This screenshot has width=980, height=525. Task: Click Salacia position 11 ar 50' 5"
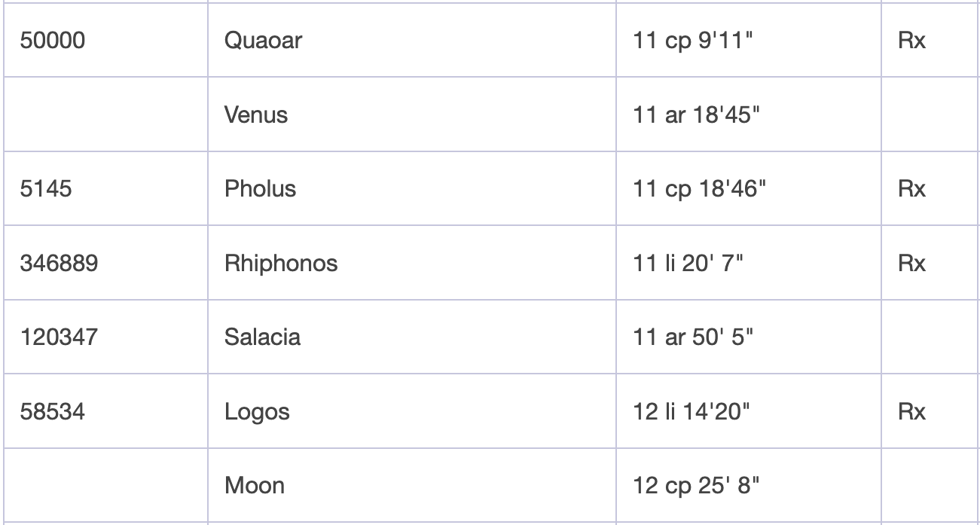694,337
